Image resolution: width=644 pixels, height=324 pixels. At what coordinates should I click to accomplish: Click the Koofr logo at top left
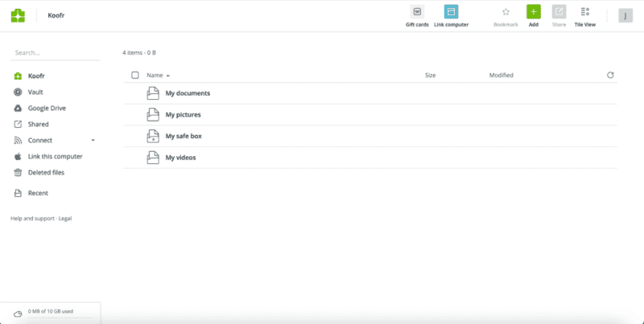[18, 14]
